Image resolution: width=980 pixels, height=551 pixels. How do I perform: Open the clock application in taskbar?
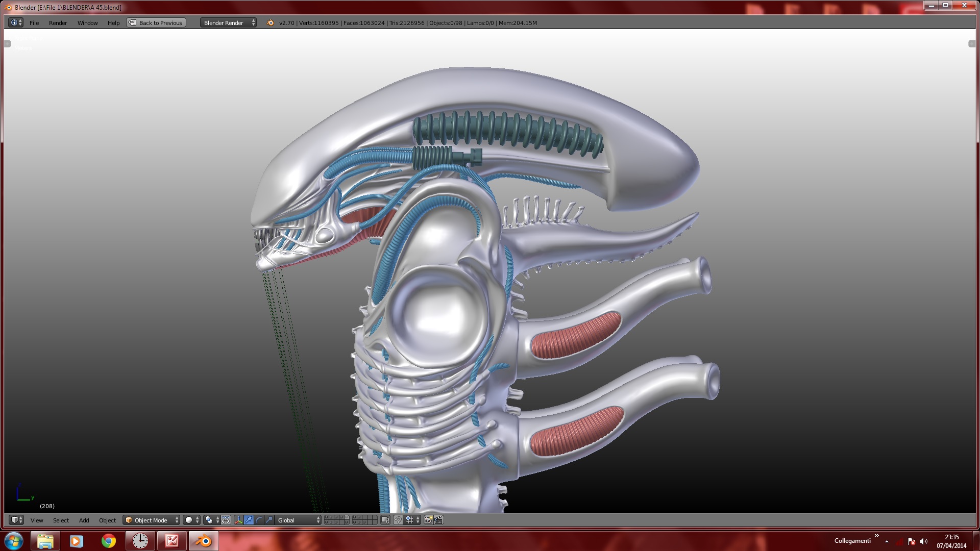pyautogui.click(x=140, y=541)
